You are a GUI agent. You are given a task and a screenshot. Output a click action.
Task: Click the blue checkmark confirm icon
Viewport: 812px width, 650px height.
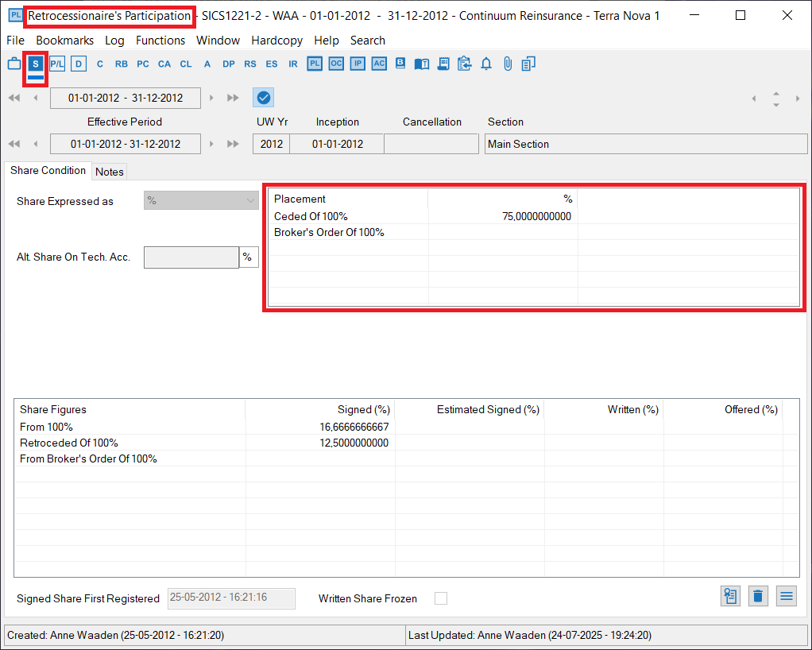point(264,98)
